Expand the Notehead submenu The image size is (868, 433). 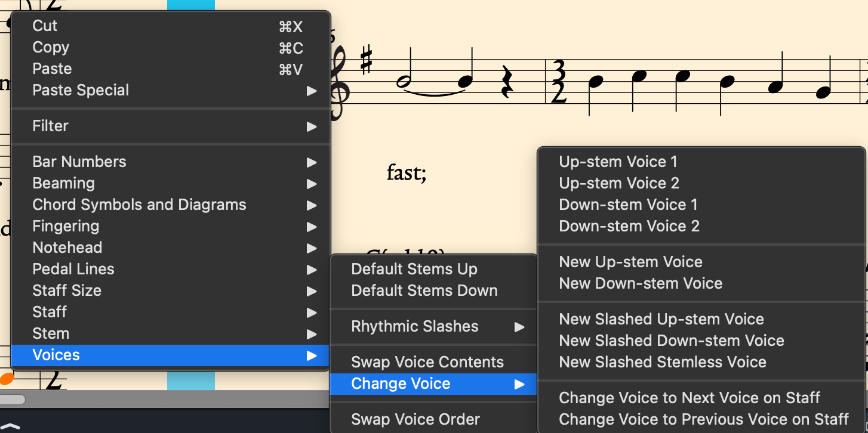tap(67, 248)
